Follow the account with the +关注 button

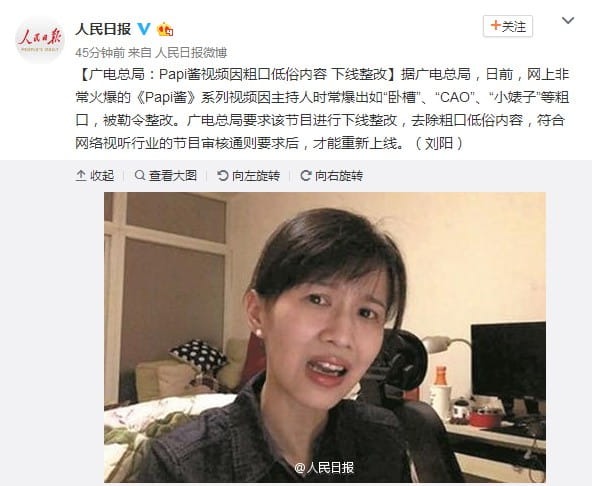click(x=508, y=26)
